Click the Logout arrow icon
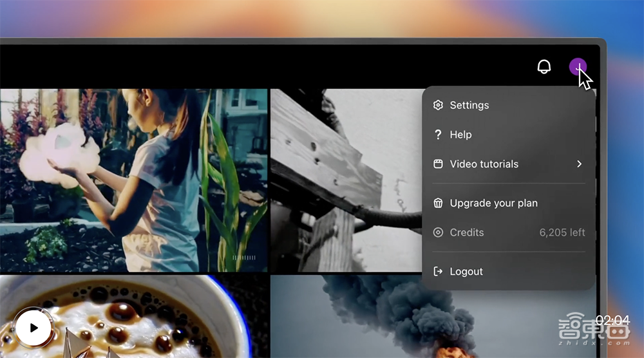Screen dimensions: 644x358 [x=439, y=272]
